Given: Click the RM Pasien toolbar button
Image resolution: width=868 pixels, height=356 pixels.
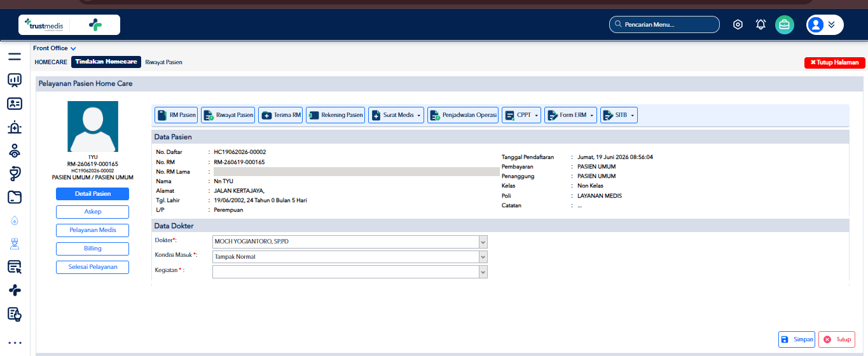Looking at the screenshot, I should click(176, 115).
